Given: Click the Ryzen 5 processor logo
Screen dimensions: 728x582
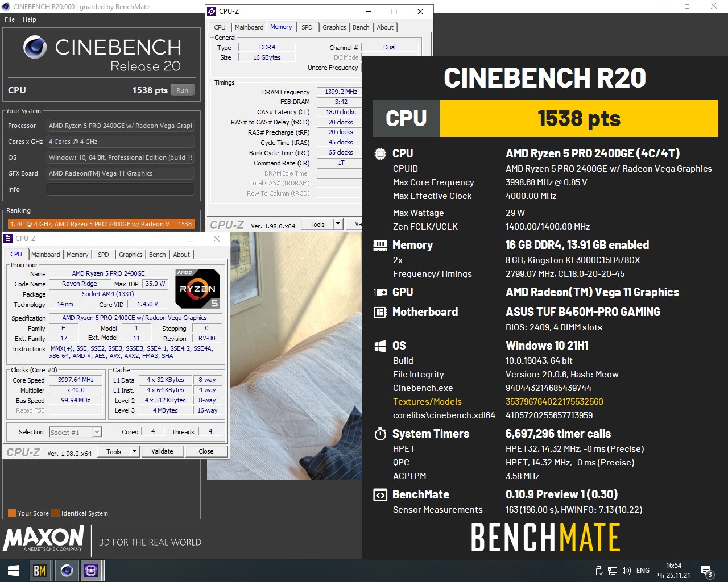Looking at the screenshot, I should (197, 288).
